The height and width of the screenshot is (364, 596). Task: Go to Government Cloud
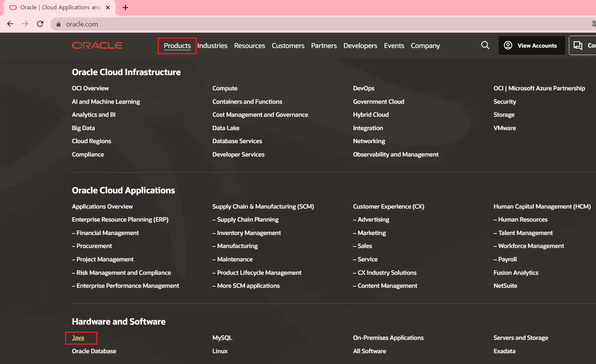pyautogui.click(x=378, y=102)
